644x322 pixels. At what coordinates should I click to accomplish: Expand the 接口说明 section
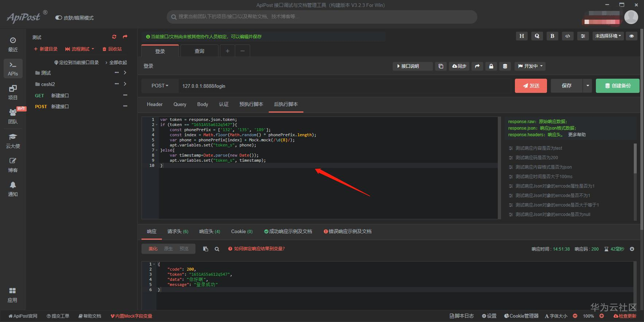tap(412, 66)
